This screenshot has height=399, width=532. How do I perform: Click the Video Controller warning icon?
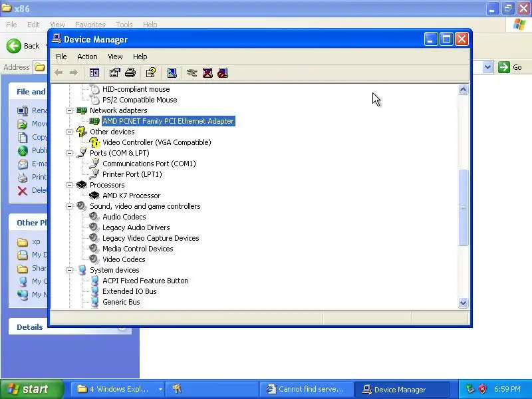click(x=94, y=142)
